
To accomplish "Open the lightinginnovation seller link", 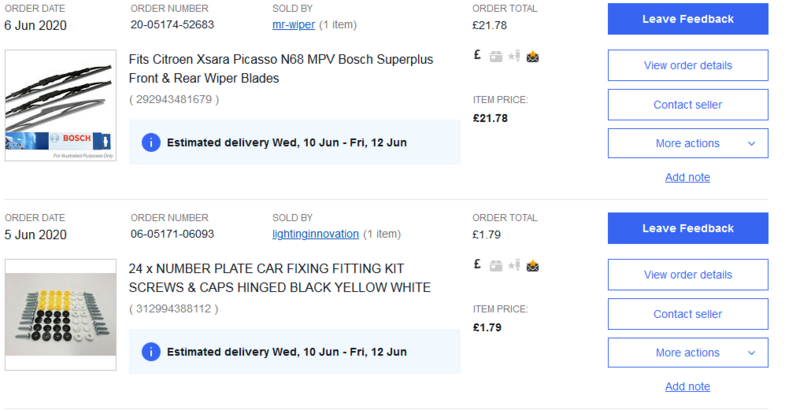I will pos(315,234).
